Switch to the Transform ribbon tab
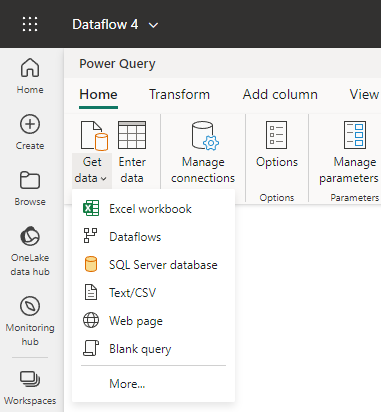This screenshot has width=381, height=412. click(x=179, y=95)
